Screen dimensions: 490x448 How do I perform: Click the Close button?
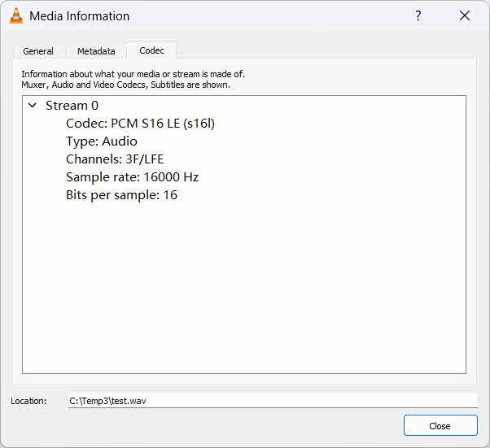(x=440, y=425)
